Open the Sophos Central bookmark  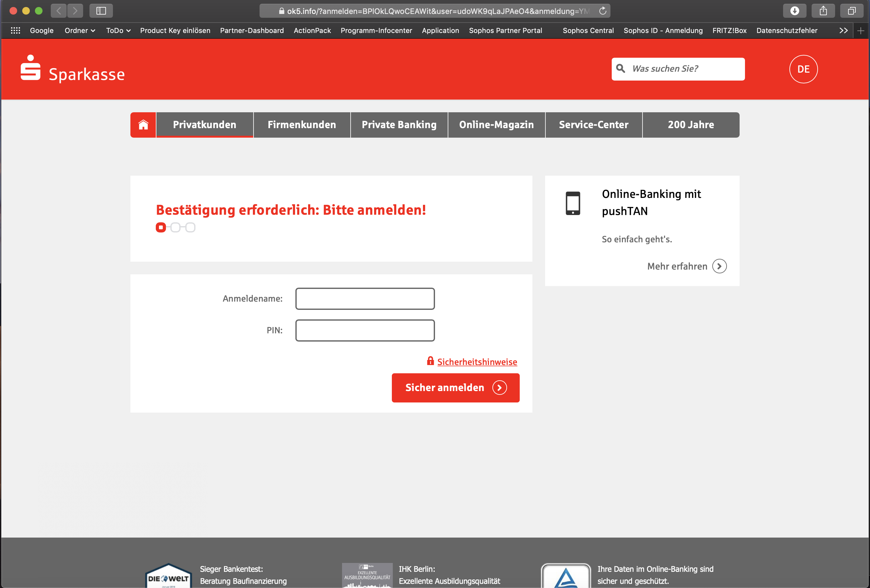point(588,30)
